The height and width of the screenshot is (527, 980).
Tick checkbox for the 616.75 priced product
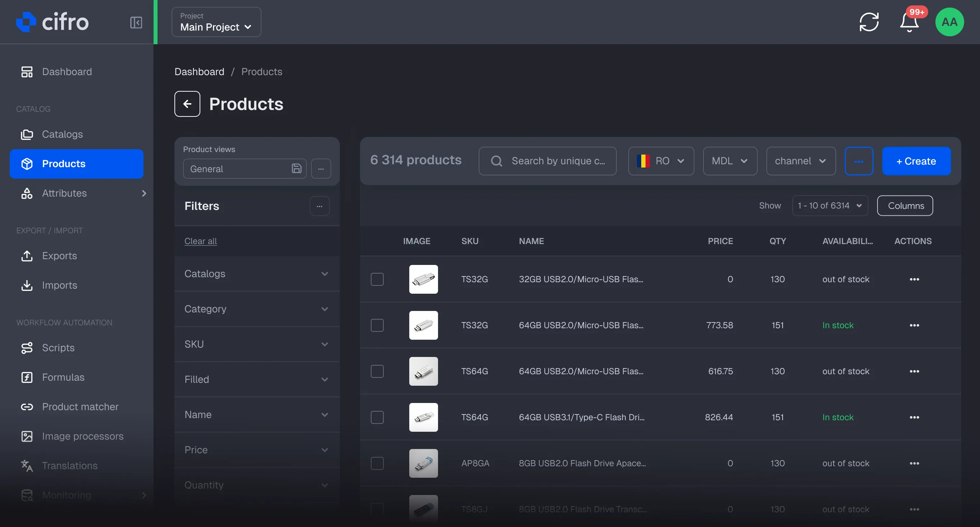point(377,371)
